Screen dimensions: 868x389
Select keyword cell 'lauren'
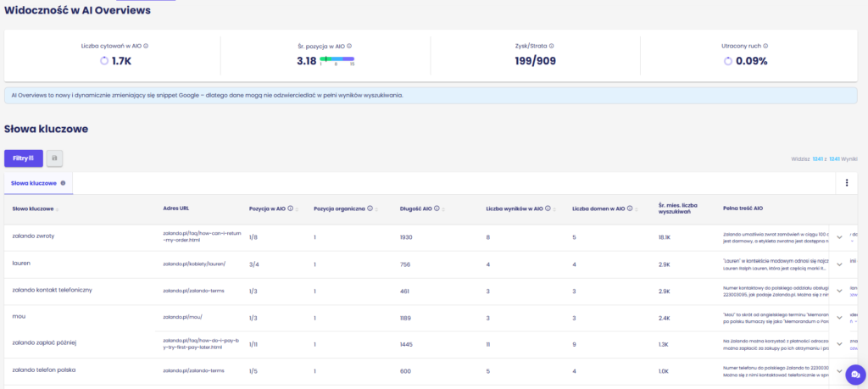[x=21, y=263]
